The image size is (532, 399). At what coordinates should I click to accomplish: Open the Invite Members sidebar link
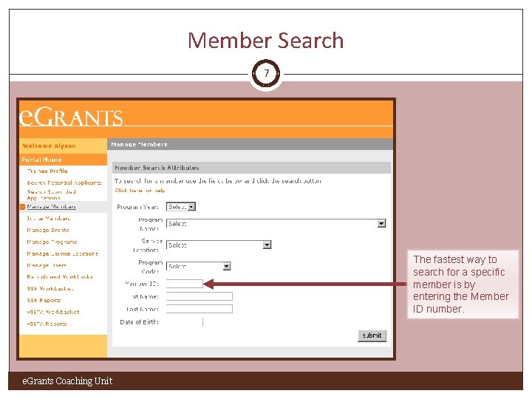click(48, 219)
